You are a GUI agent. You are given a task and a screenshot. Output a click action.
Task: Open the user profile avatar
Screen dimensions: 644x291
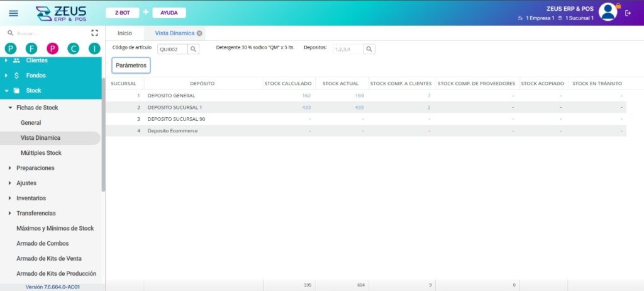(608, 12)
